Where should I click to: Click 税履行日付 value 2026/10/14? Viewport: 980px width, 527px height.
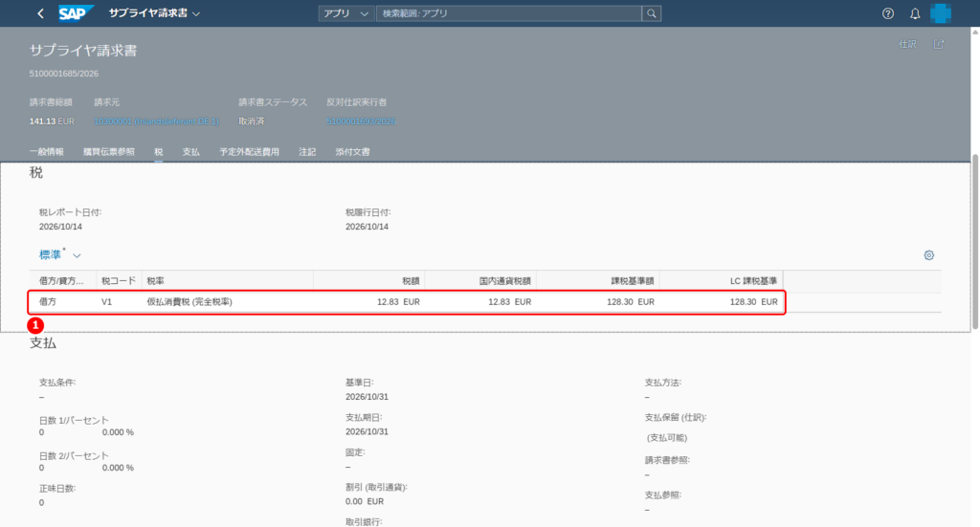click(367, 227)
